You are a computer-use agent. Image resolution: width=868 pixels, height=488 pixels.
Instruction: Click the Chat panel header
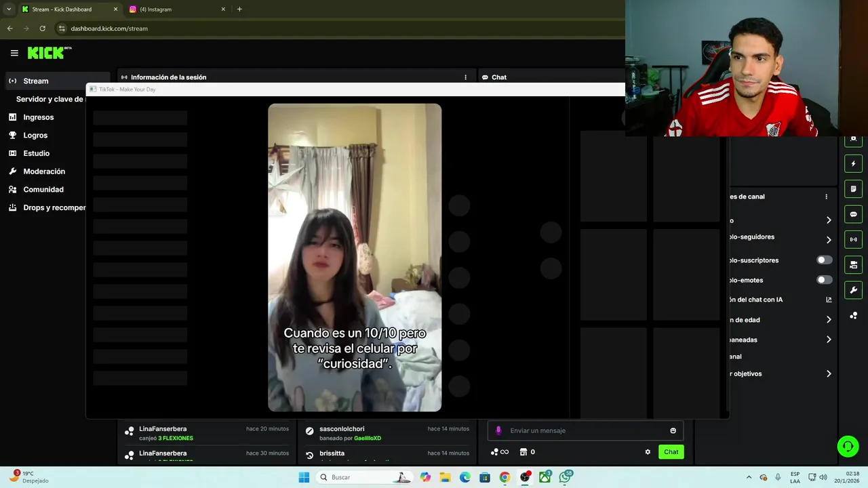click(x=494, y=77)
